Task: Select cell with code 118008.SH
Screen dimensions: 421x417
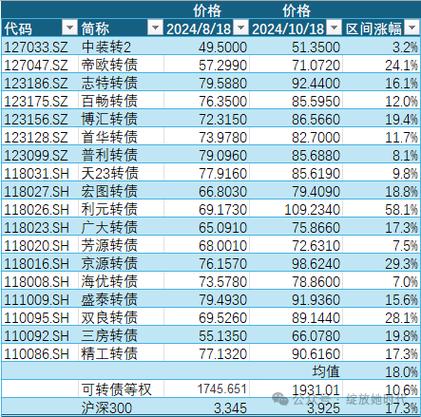Action: pos(40,281)
